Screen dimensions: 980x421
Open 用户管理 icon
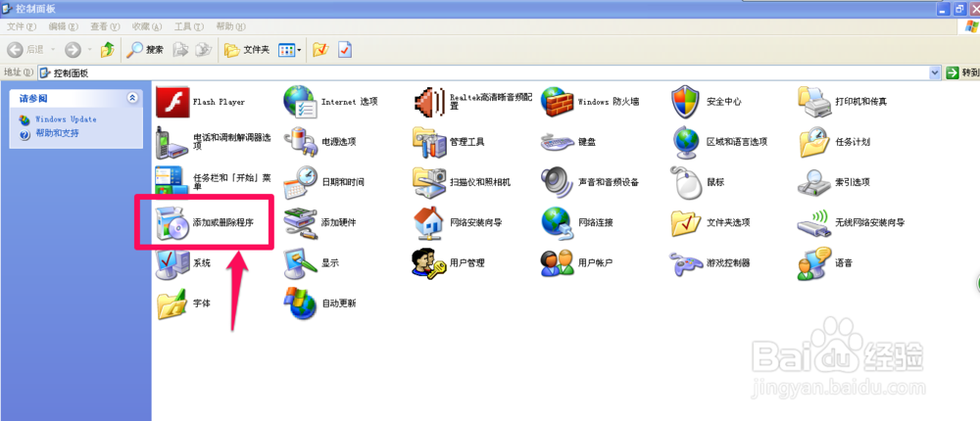coord(429,263)
